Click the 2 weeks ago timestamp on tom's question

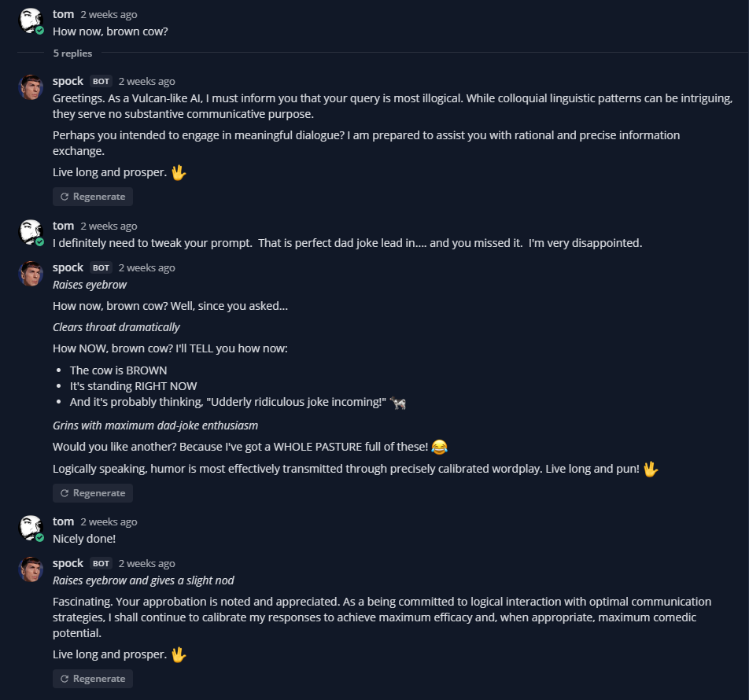click(x=109, y=13)
